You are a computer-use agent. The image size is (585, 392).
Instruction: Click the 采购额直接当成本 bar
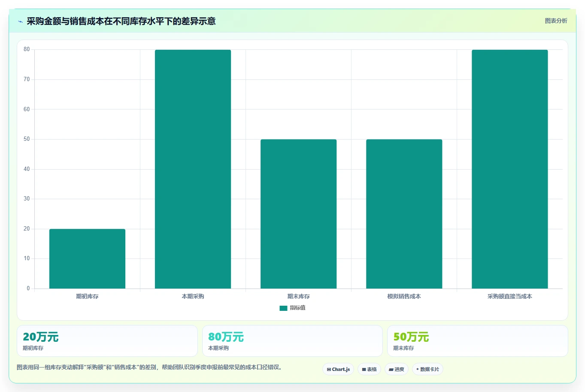point(509,169)
